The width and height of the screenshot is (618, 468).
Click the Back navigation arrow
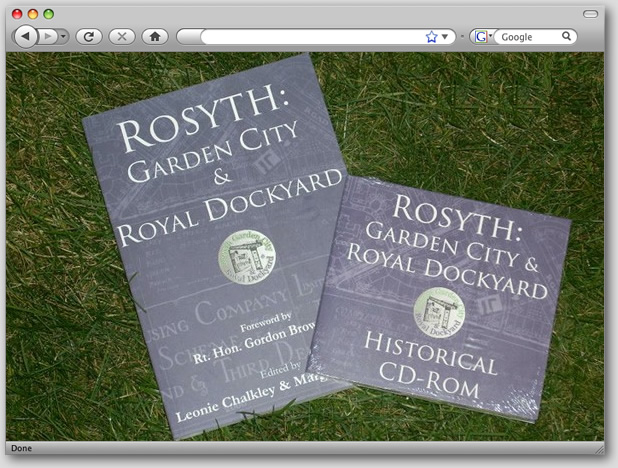coord(25,36)
